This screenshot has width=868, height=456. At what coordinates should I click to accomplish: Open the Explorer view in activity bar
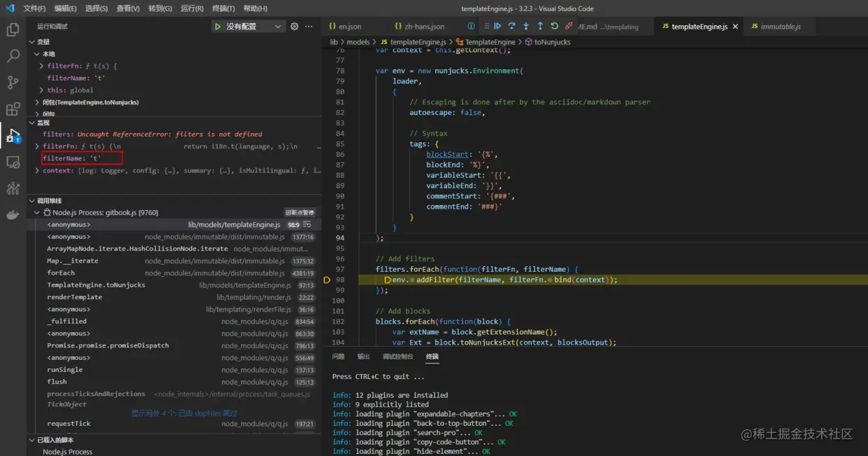coord(13,30)
